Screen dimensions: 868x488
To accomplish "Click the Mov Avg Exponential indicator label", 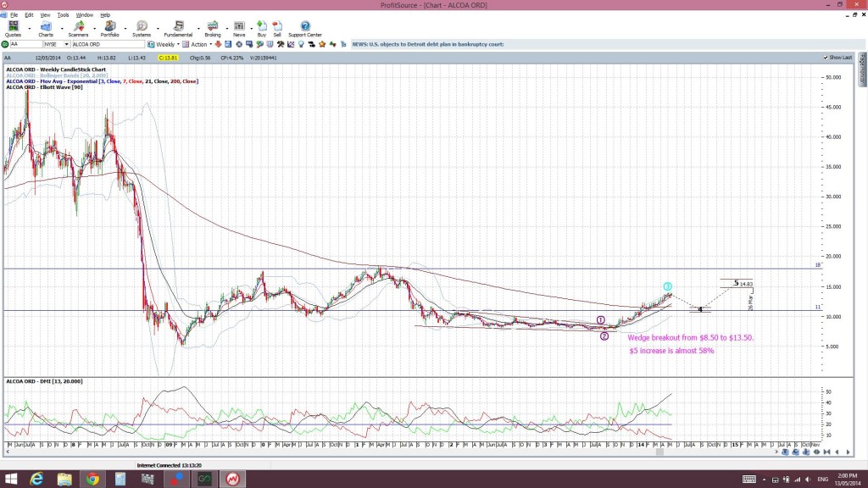I will (102, 81).
